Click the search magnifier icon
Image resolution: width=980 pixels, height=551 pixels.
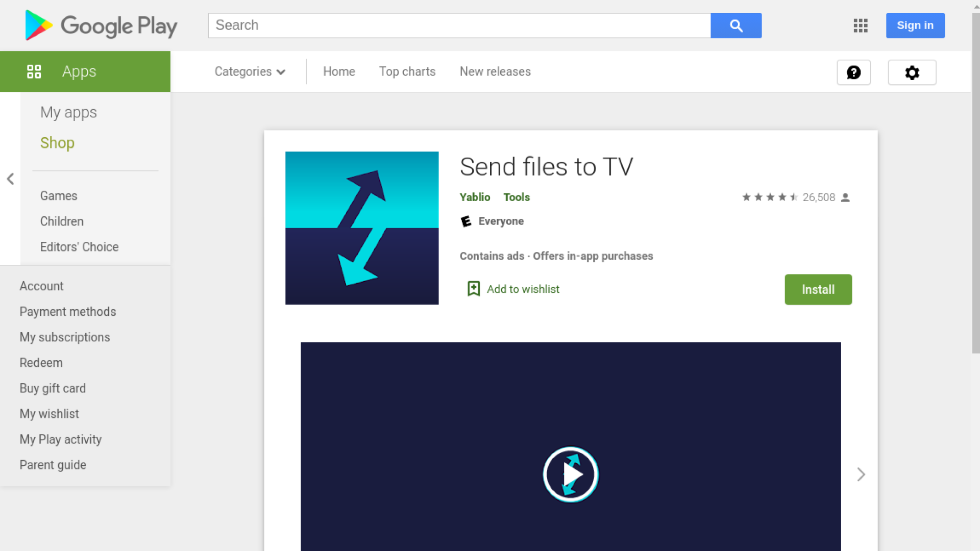[736, 26]
